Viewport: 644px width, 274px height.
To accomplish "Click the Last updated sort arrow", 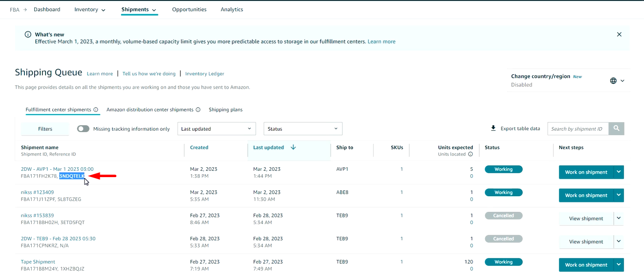I will pos(293,147).
